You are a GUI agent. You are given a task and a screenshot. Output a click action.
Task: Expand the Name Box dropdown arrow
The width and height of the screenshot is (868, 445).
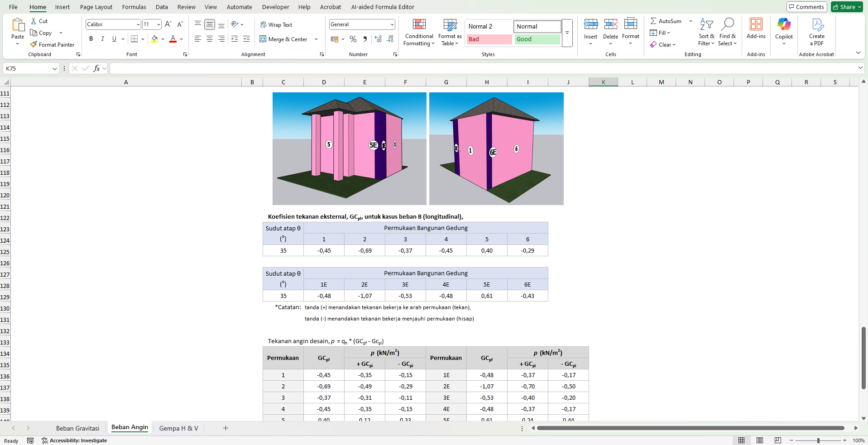click(x=55, y=69)
